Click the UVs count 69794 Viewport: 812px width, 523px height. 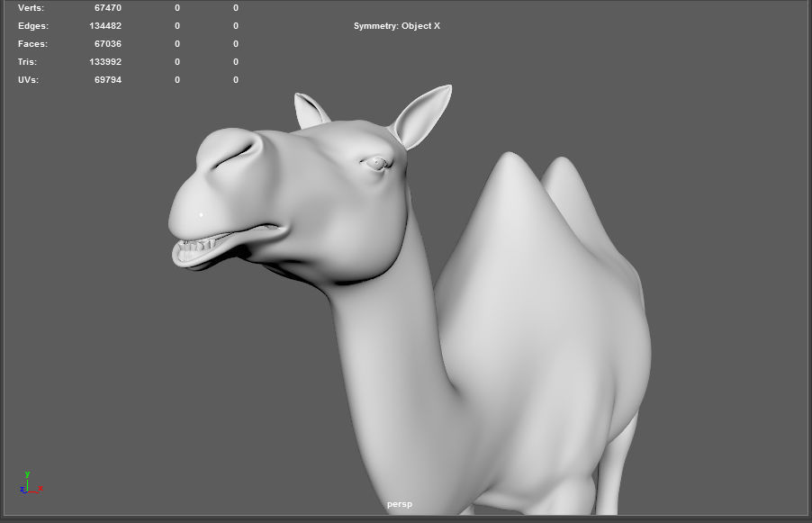coord(108,80)
